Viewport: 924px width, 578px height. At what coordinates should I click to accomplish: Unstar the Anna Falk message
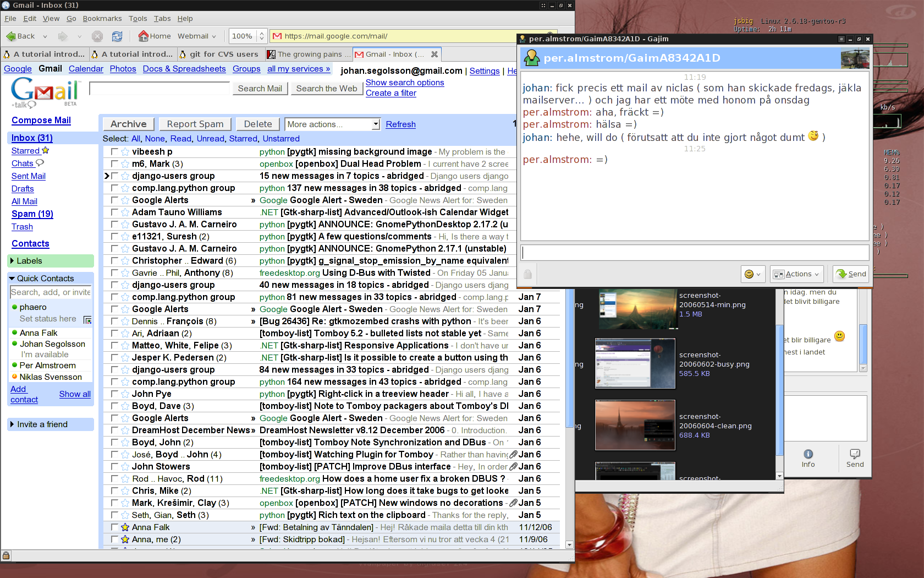125,527
